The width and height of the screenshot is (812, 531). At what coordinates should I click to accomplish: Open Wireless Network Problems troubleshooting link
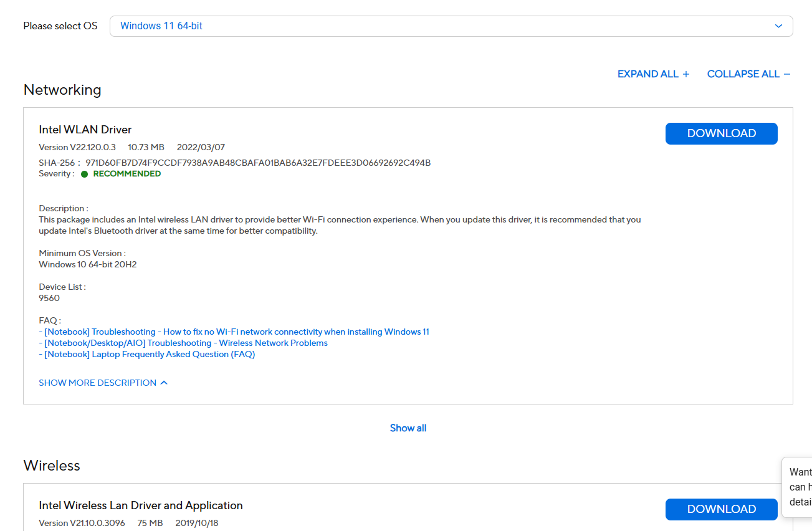183,343
